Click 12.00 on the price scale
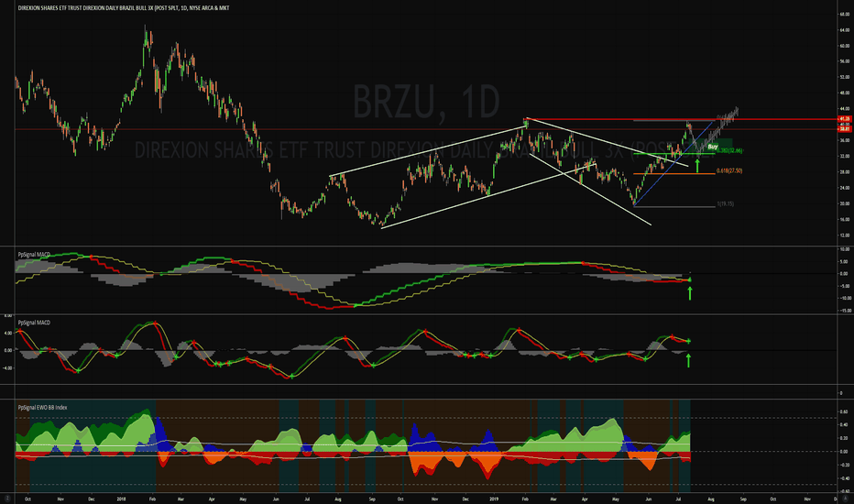Image resolution: width=854 pixels, height=504 pixels. pyautogui.click(x=845, y=236)
